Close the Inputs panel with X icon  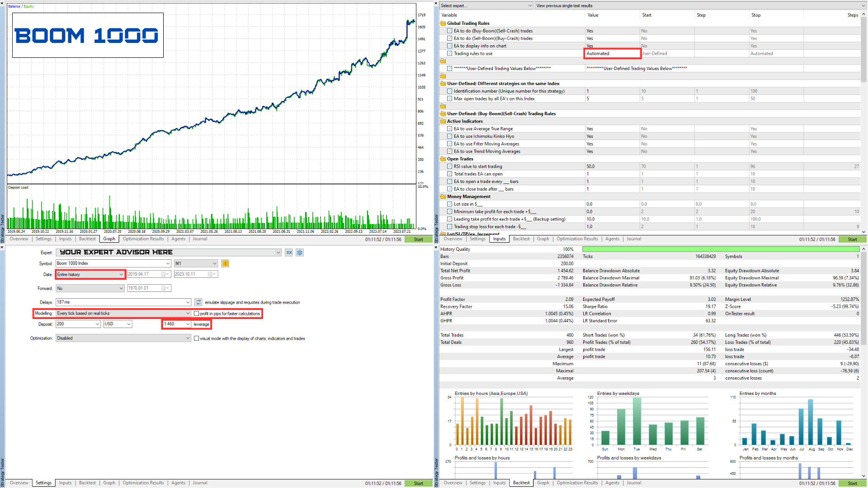(x=436, y=3)
